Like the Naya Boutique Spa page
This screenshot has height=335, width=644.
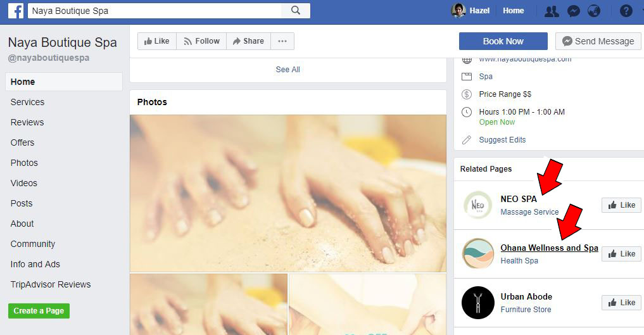(157, 41)
